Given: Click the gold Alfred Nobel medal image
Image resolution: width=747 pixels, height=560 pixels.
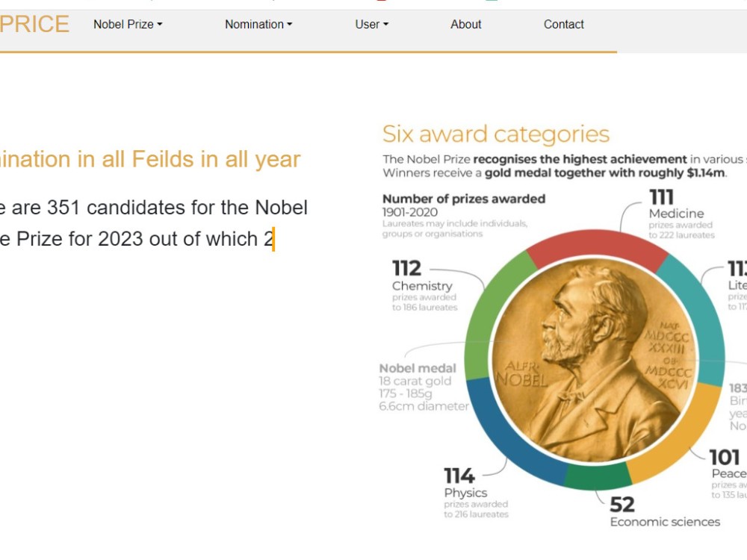Looking at the screenshot, I should tap(594, 361).
